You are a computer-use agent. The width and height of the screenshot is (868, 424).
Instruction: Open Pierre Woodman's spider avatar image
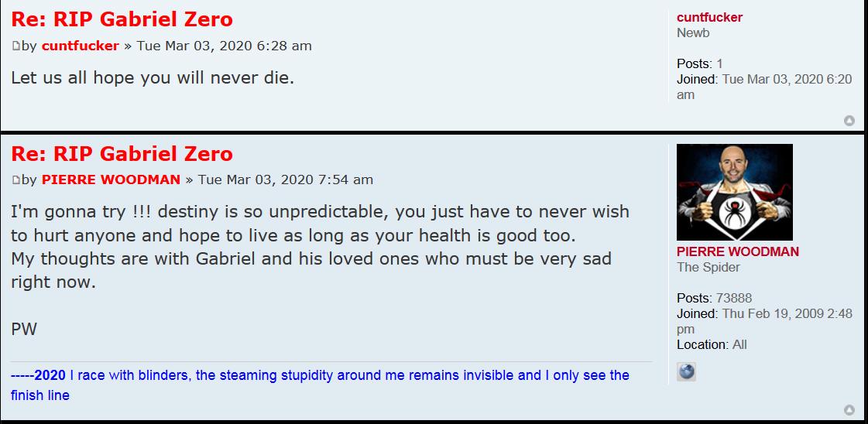coord(734,192)
